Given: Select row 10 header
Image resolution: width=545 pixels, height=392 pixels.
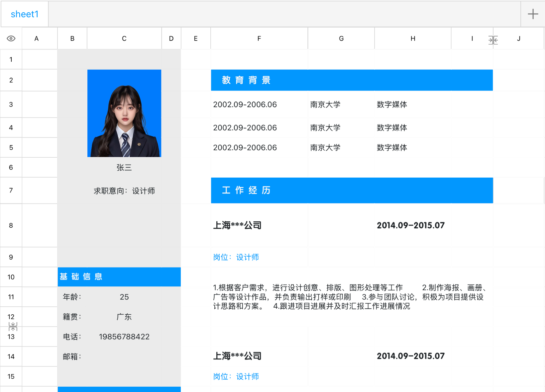Looking at the screenshot, I should [11, 277].
